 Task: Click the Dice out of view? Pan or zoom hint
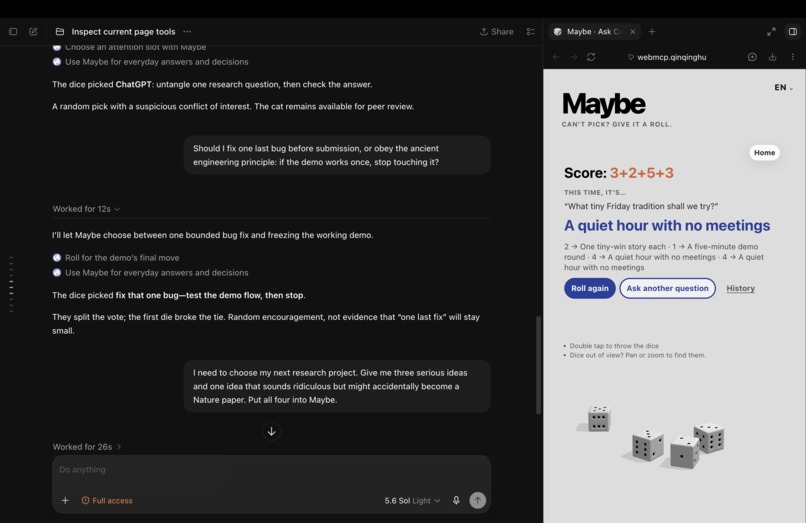click(637, 355)
